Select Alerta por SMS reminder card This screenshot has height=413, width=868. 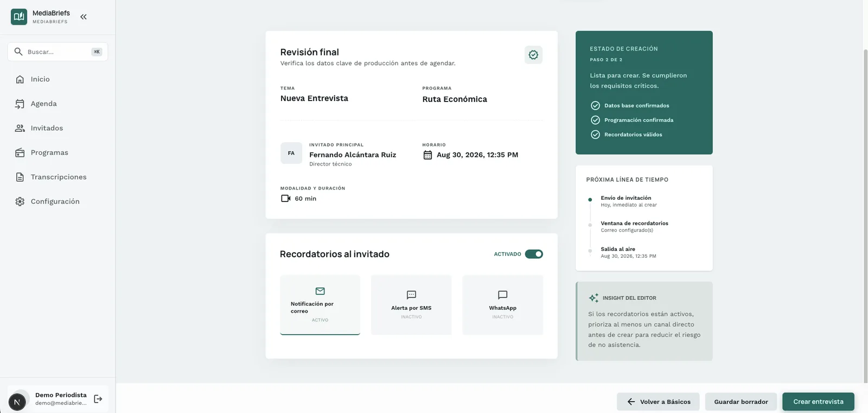(411, 305)
